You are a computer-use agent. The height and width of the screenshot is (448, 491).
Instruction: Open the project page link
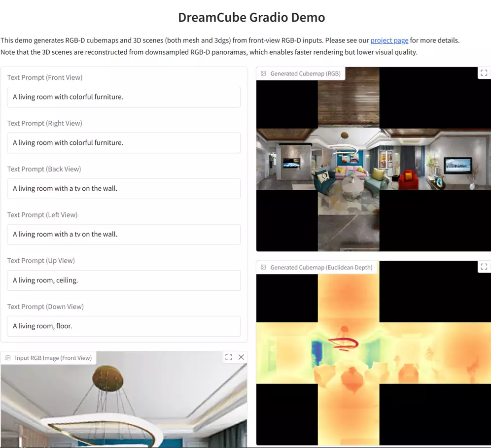click(389, 40)
